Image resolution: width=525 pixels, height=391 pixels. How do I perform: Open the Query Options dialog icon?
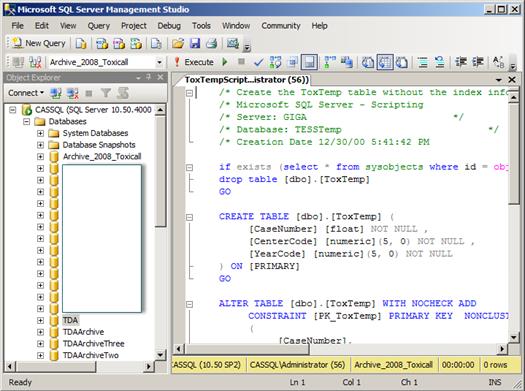[293, 62]
